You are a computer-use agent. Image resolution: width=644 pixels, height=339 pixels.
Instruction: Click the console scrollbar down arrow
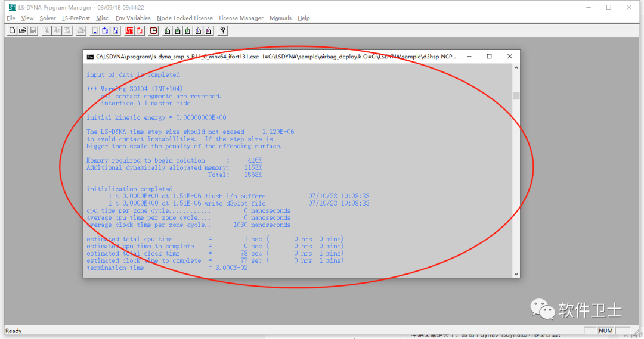click(x=516, y=273)
